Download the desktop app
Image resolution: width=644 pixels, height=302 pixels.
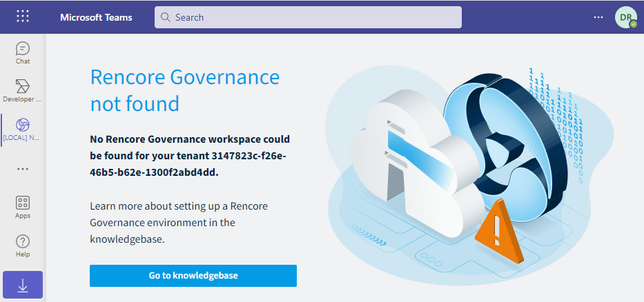pyautogui.click(x=23, y=284)
